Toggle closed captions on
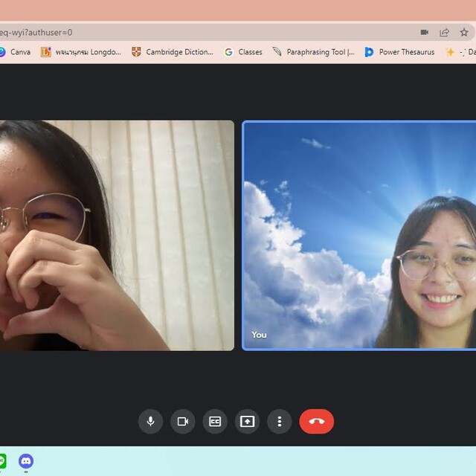476x476 pixels. tap(215, 422)
